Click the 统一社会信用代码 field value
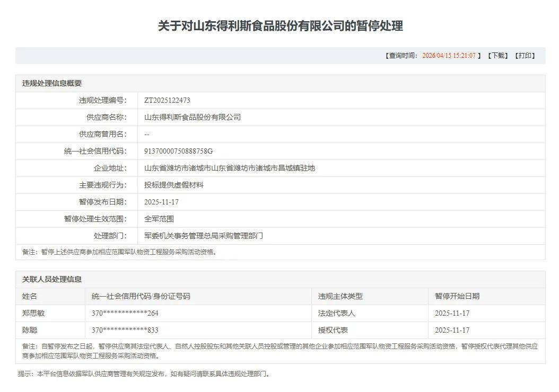The image size is (559, 392). tap(178, 151)
